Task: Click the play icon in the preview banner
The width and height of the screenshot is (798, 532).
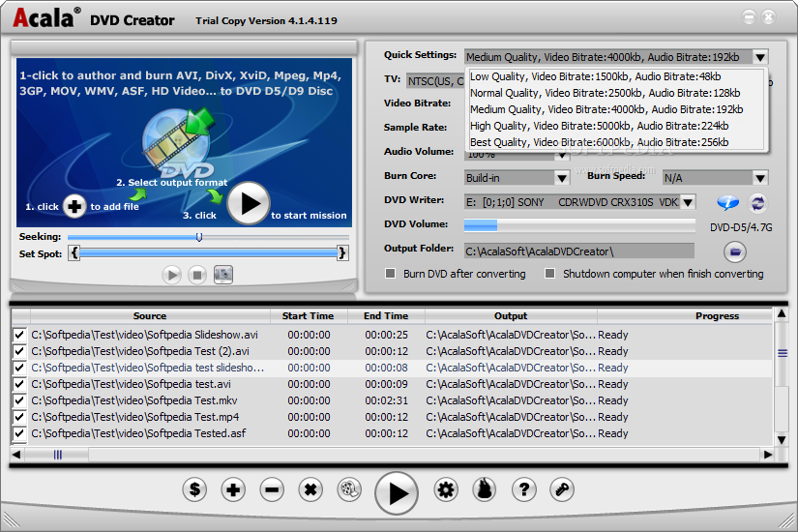Action: (249, 203)
